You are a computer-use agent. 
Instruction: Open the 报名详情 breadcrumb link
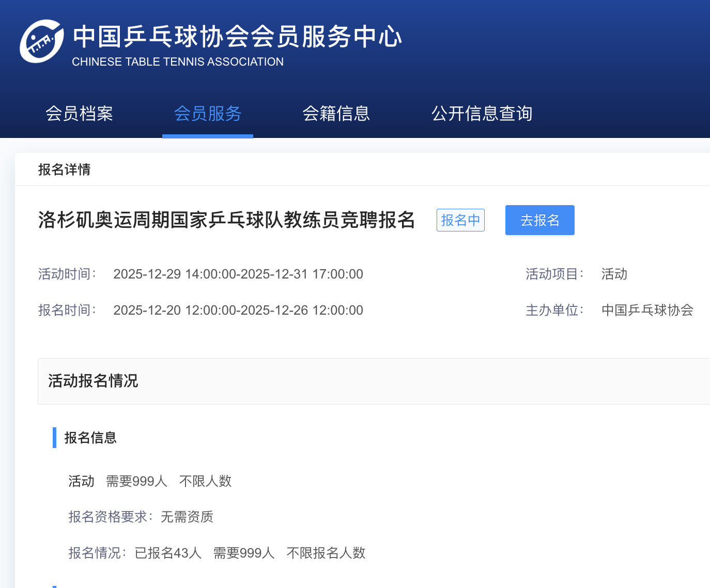point(64,169)
